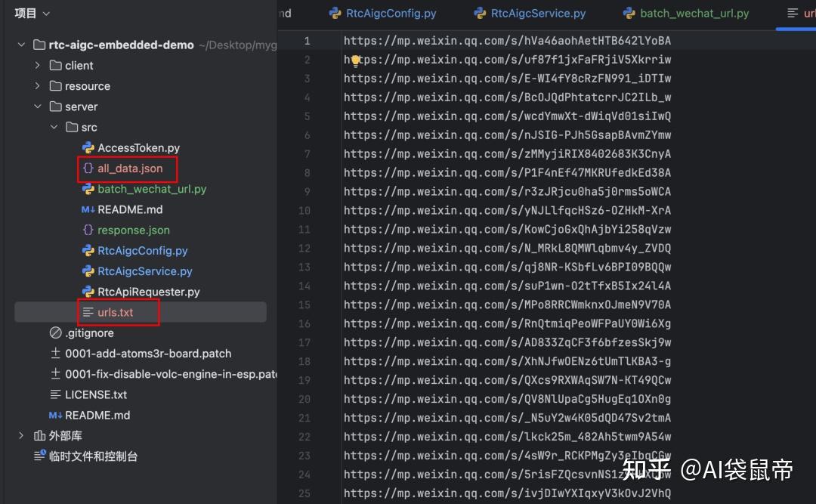Collapse the server folder
Screen dimensions: 816x504
point(38,107)
